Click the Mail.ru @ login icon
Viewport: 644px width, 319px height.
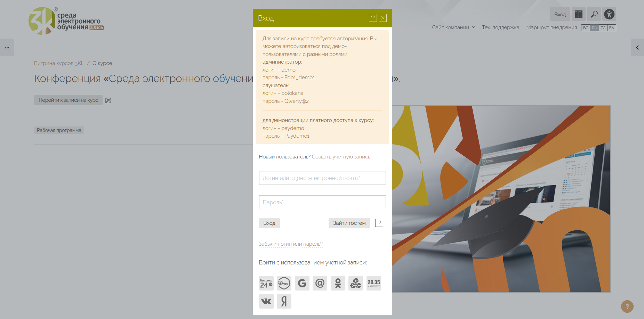pos(320,283)
